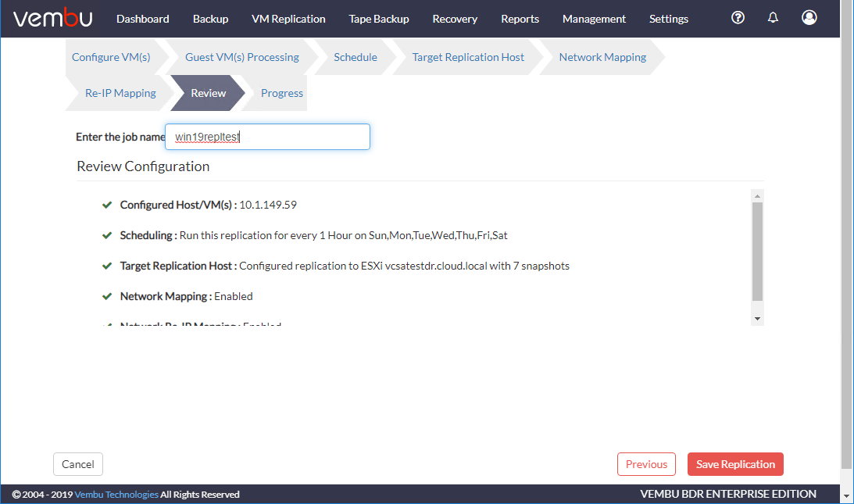The width and height of the screenshot is (854, 504).
Task: Open the Reports menu
Action: [520, 19]
